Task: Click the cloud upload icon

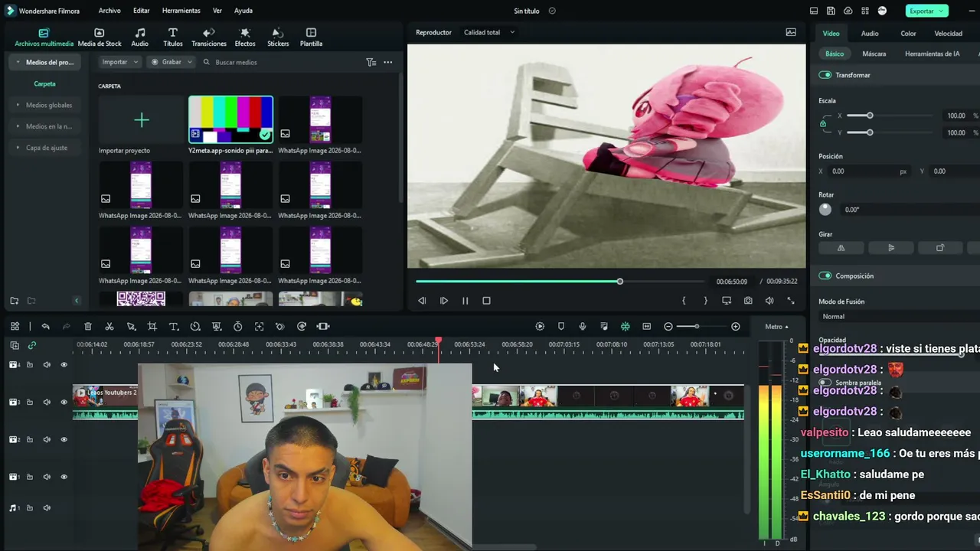Action: [848, 11]
